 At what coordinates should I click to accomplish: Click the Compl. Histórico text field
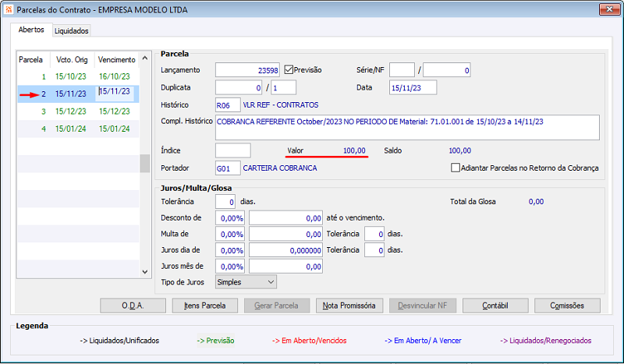coord(406,126)
